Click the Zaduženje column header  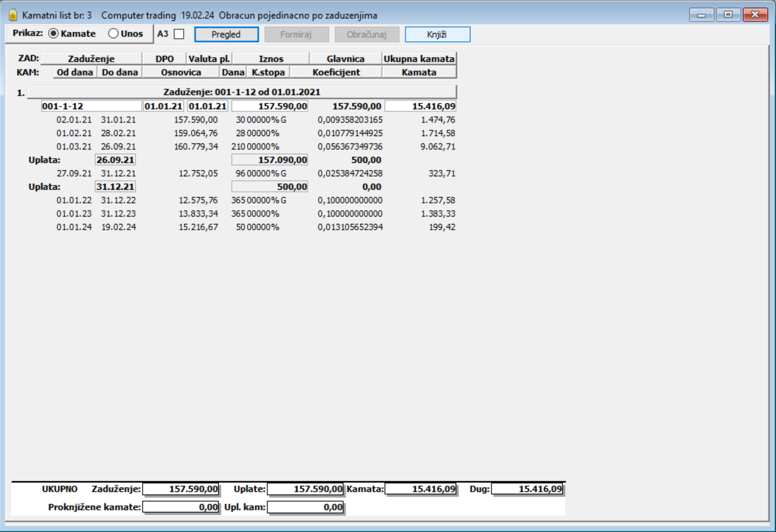click(x=91, y=59)
